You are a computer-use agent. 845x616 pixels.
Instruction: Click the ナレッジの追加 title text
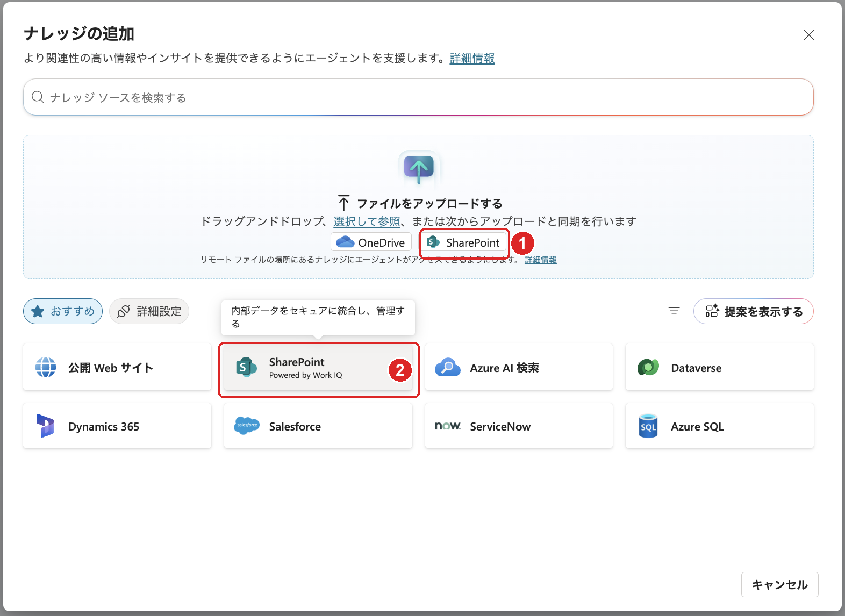click(x=79, y=34)
